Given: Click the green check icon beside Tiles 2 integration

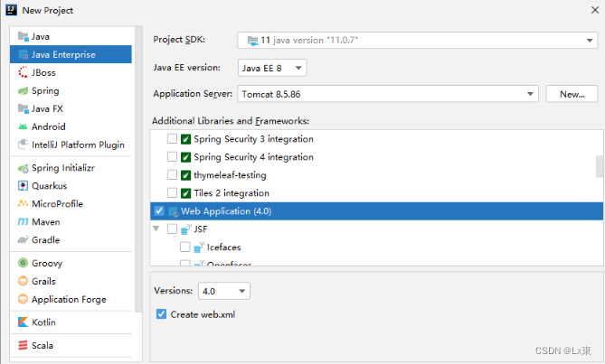Looking at the screenshot, I should (x=185, y=193).
